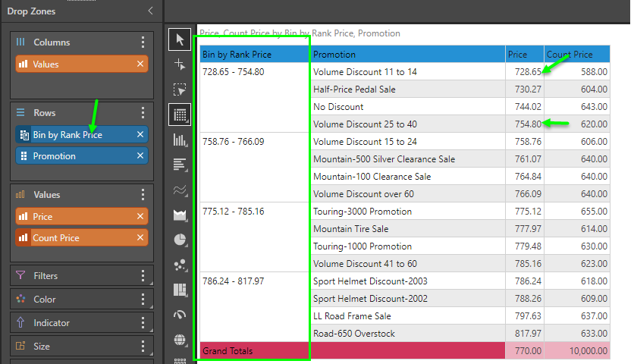Screen dimensions: 634x364
Task: Open the Filters zone options menu
Action: [x=143, y=276]
